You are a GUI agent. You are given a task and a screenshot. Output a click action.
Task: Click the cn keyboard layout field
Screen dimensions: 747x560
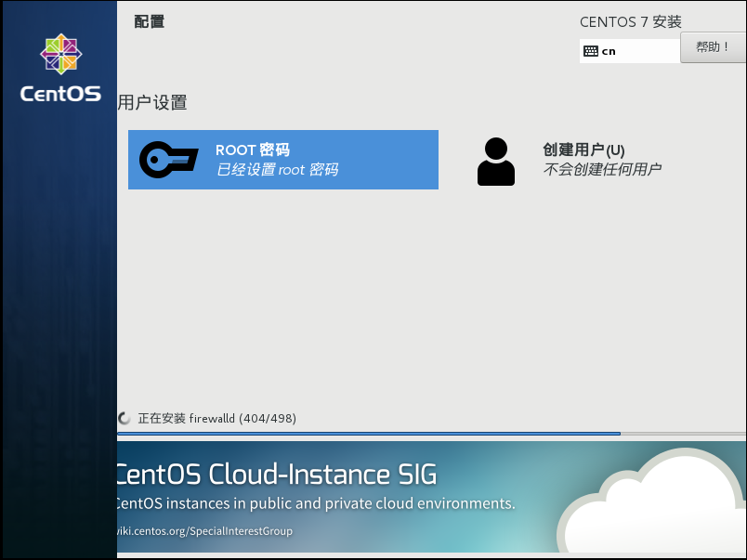coord(629,51)
